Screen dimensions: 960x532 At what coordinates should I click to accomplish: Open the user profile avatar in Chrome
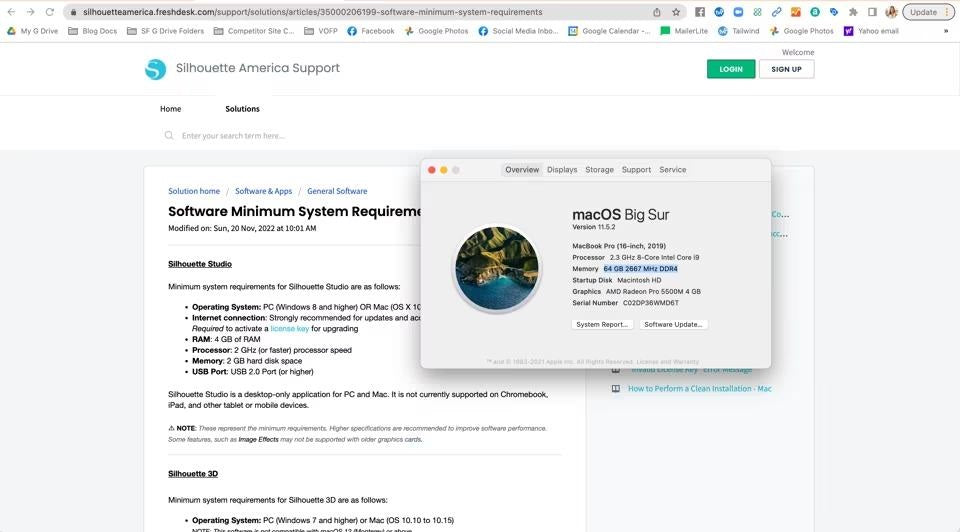(x=890, y=12)
